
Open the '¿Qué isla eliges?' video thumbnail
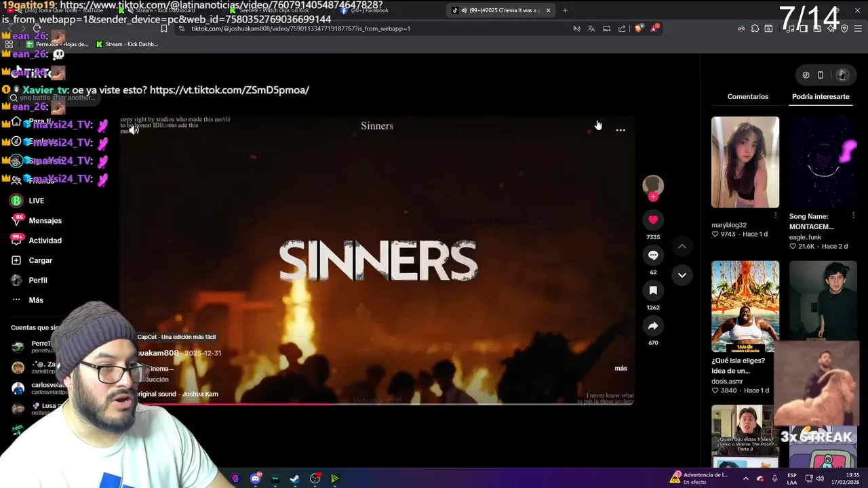[745, 306]
